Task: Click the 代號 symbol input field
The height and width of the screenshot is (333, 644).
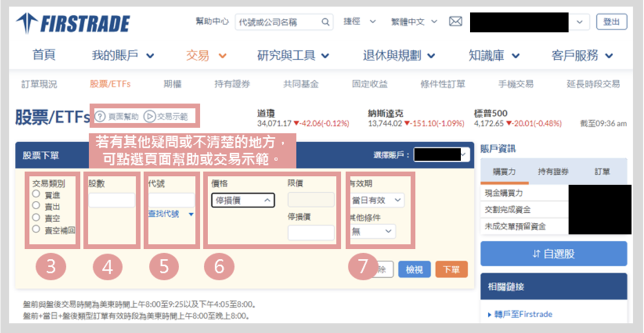Action: pos(171,200)
